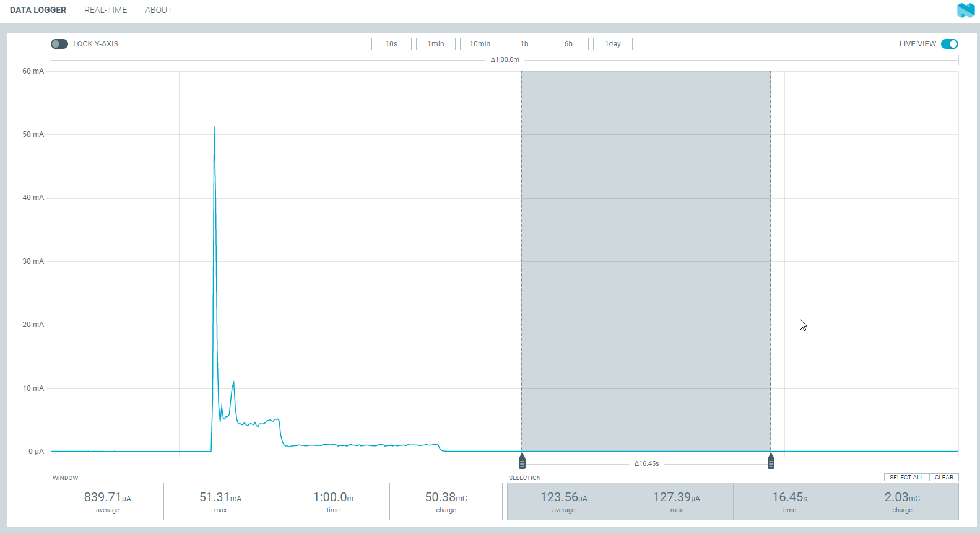
Task: Open the About tab
Action: [158, 11]
